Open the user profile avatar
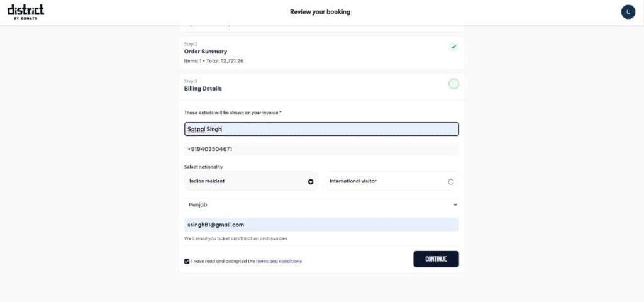Image resolution: width=644 pixels, height=302 pixels. click(x=628, y=11)
